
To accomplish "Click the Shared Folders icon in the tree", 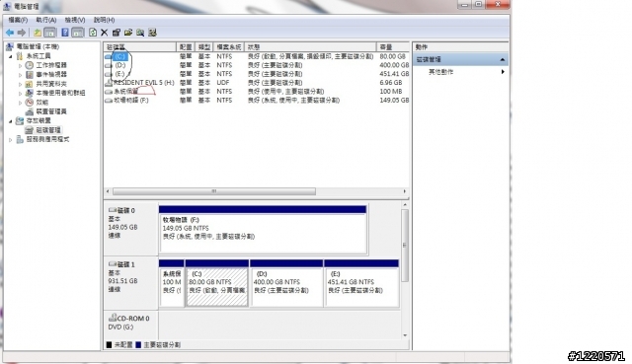I will (x=29, y=84).
